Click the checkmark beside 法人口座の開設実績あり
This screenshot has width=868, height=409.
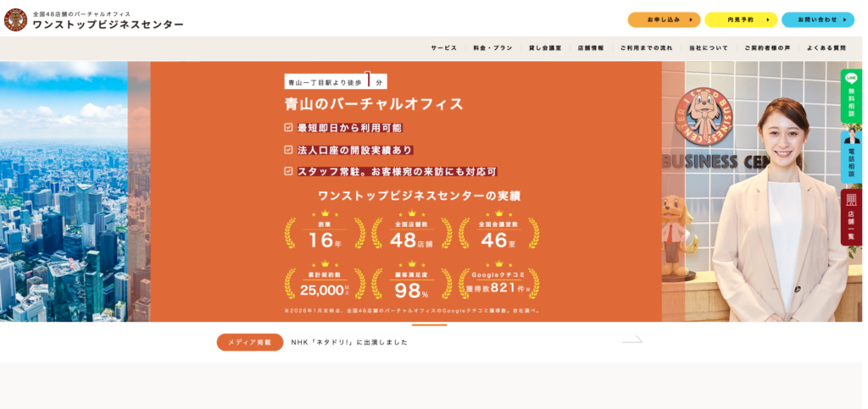(x=289, y=150)
